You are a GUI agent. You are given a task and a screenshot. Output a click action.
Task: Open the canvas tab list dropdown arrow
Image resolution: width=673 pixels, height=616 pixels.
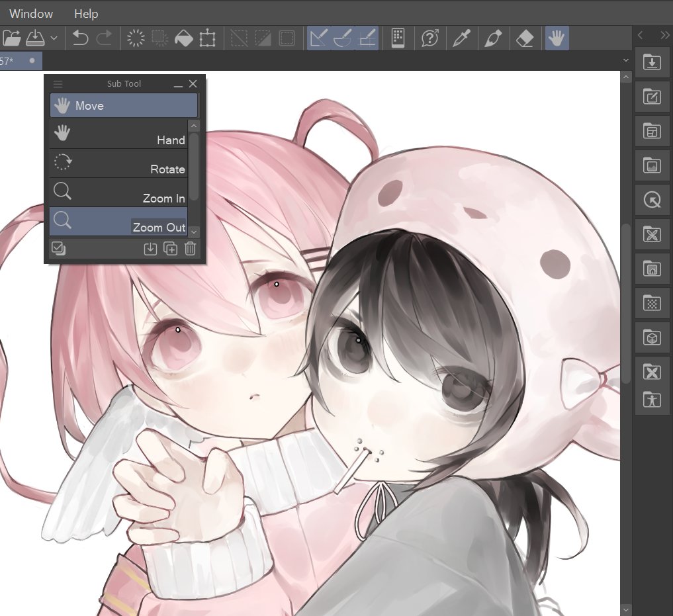click(626, 60)
